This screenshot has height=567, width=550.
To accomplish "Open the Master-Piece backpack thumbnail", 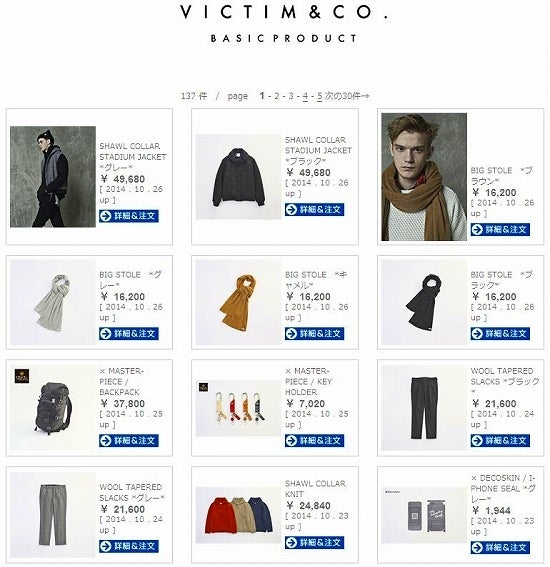I will pyautogui.click(x=53, y=408).
